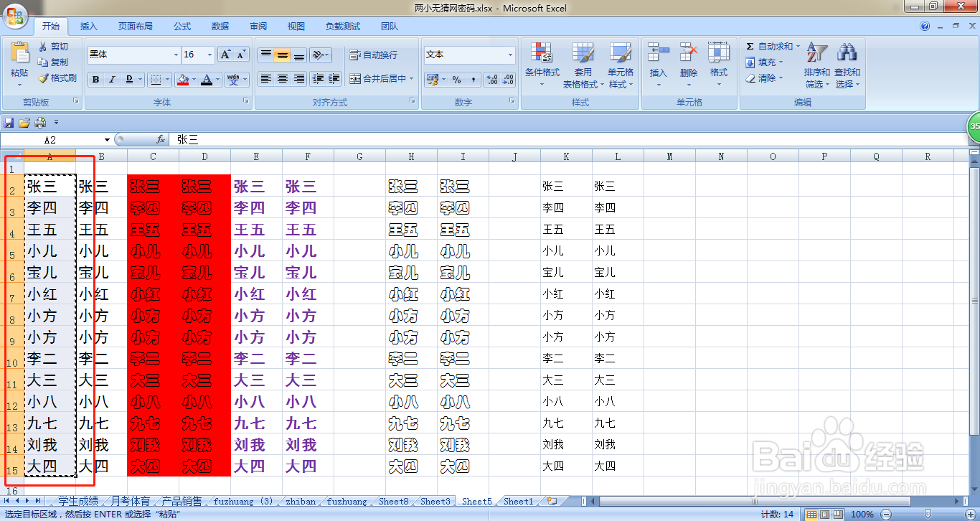Click the Insert cells (插入) icon
The height and width of the screenshot is (521, 980).
658,52
